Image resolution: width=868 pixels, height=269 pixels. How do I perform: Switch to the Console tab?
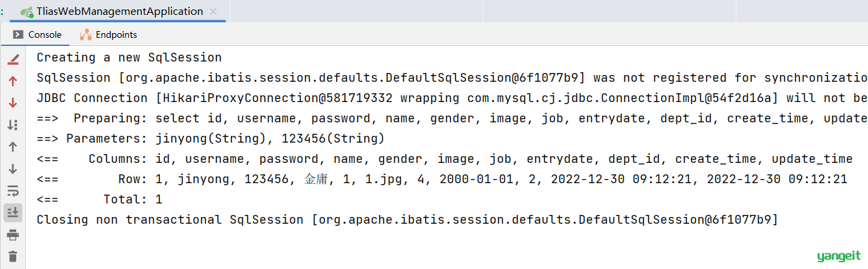(36, 34)
